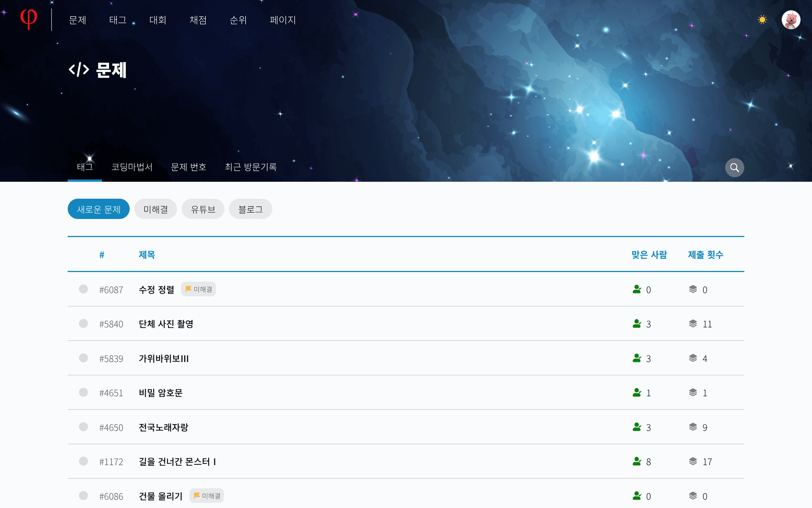Open the user avatar profile menu
812x508 pixels.
click(x=791, y=20)
